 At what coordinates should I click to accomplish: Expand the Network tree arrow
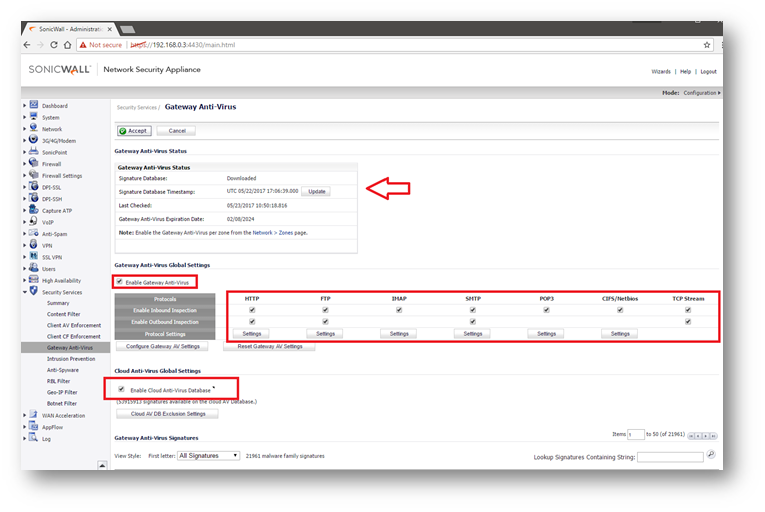tap(24, 129)
